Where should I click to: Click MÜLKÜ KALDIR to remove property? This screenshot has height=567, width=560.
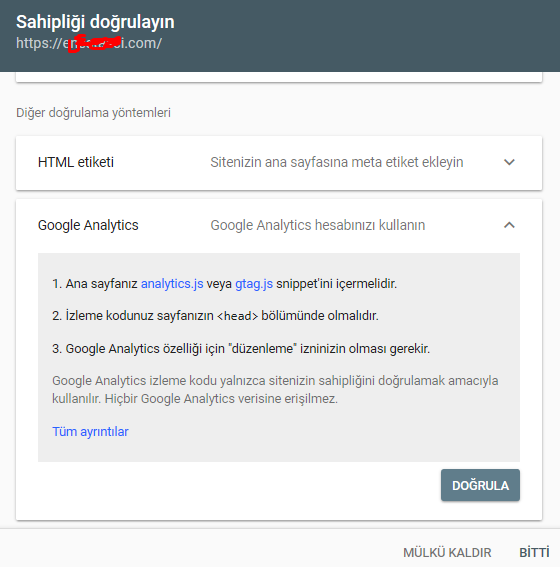447,553
